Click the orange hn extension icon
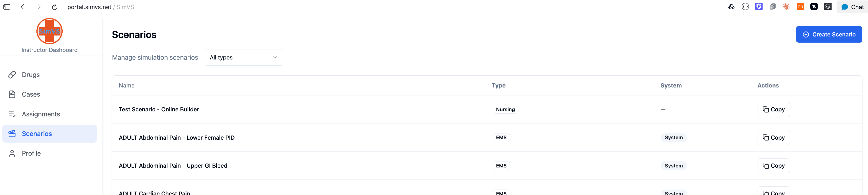The image size is (868, 195). coord(800,6)
